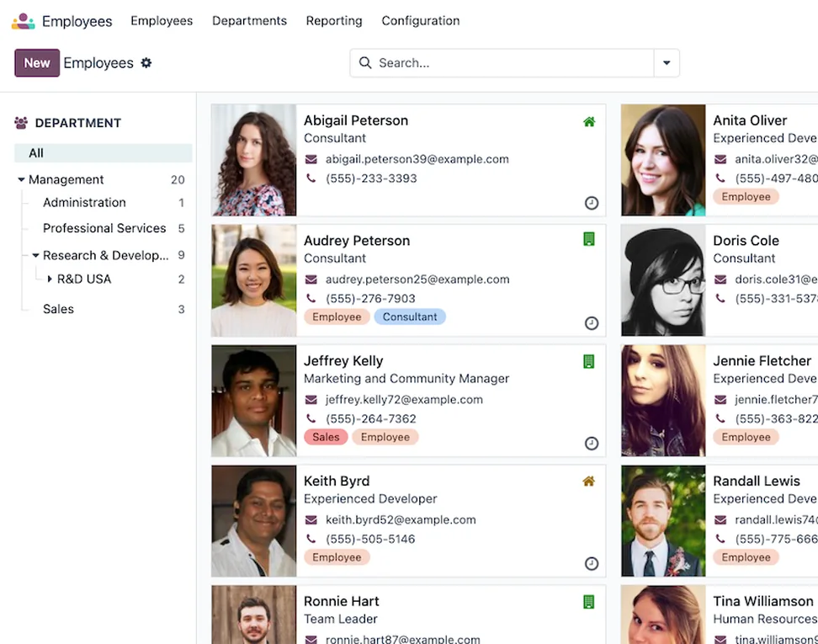Click the Employee tag on Anita Oliver

click(x=746, y=197)
